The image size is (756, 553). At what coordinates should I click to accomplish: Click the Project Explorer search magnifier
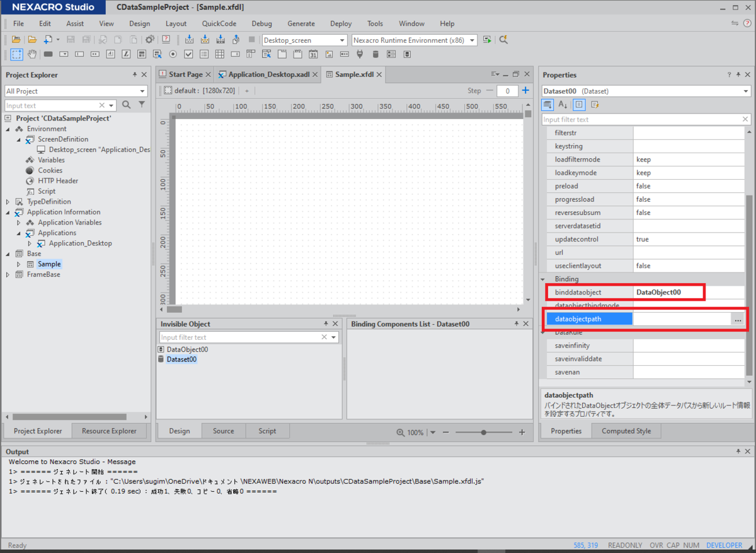(126, 105)
